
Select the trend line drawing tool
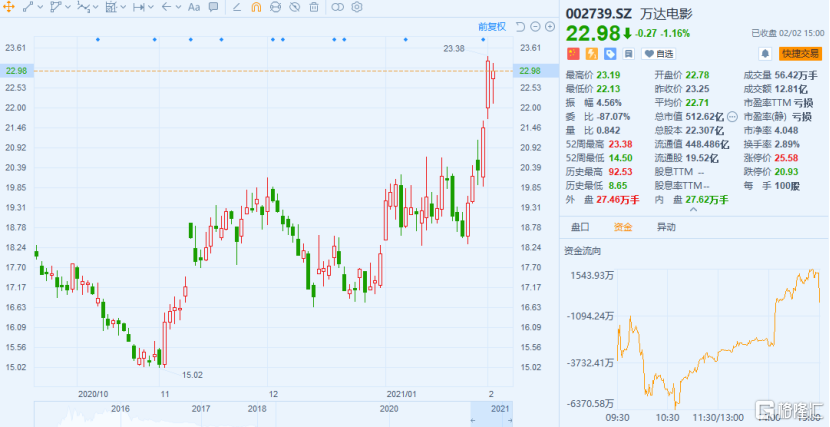coord(29,7)
